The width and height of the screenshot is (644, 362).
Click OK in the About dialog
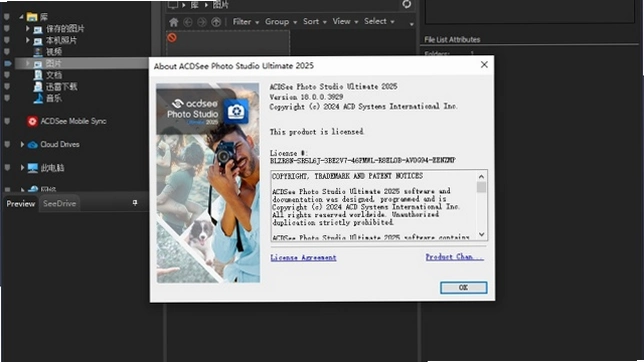(x=463, y=288)
